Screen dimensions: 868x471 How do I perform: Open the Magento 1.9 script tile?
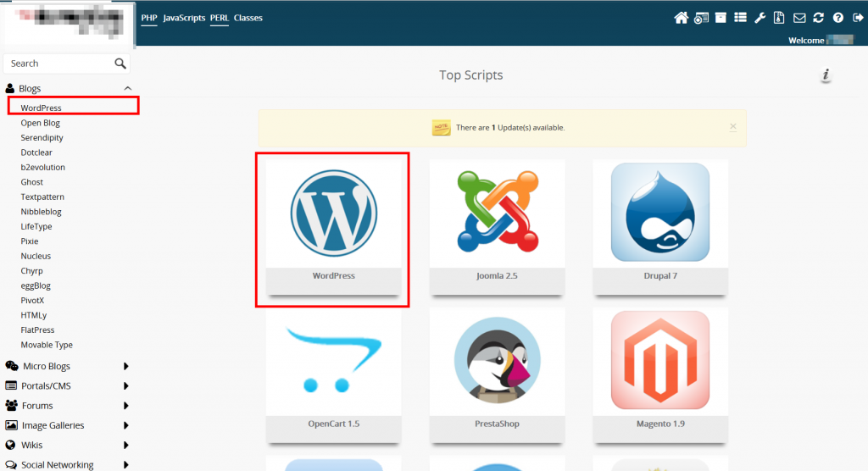pos(660,375)
